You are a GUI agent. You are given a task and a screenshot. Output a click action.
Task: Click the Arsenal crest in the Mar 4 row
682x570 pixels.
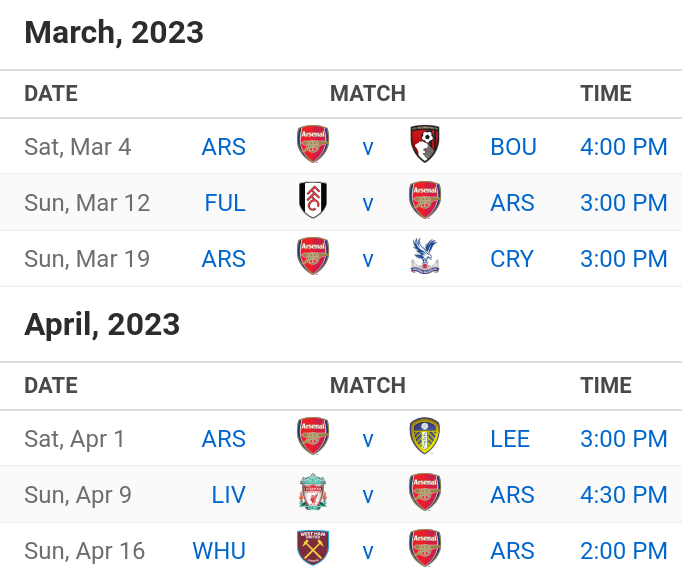[x=313, y=144]
